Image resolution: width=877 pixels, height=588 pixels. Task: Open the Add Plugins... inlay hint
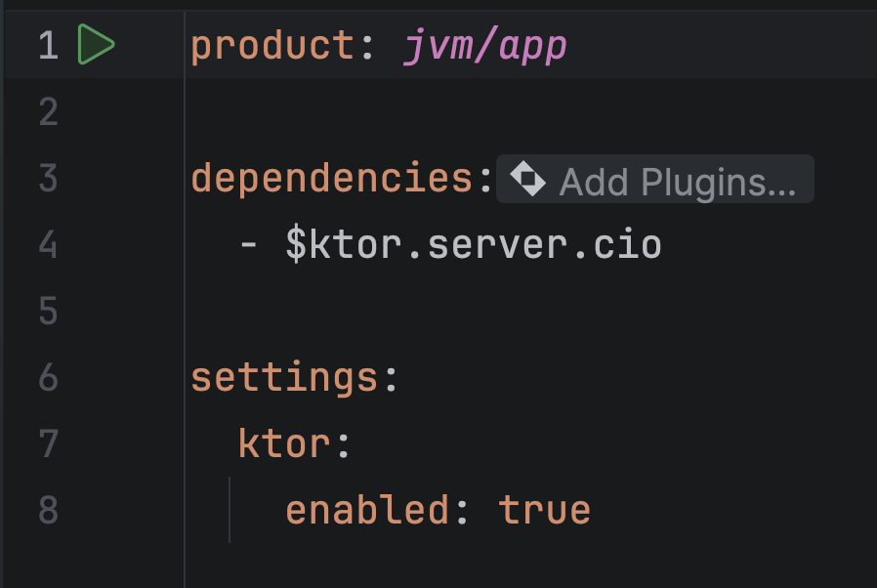click(x=677, y=181)
